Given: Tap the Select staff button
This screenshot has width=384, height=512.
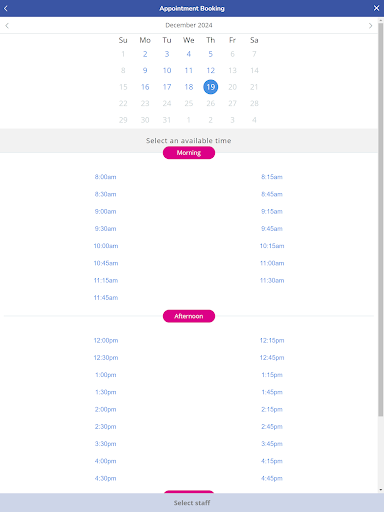Looking at the screenshot, I should pos(192,503).
